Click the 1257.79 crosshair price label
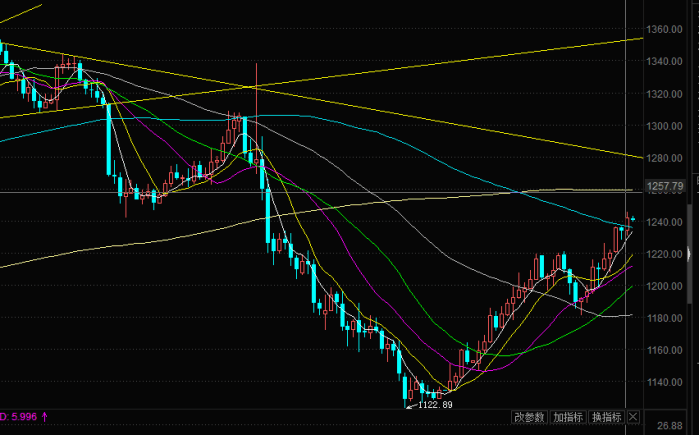Image resolution: width=699 pixels, height=435 pixels. click(x=664, y=186)
